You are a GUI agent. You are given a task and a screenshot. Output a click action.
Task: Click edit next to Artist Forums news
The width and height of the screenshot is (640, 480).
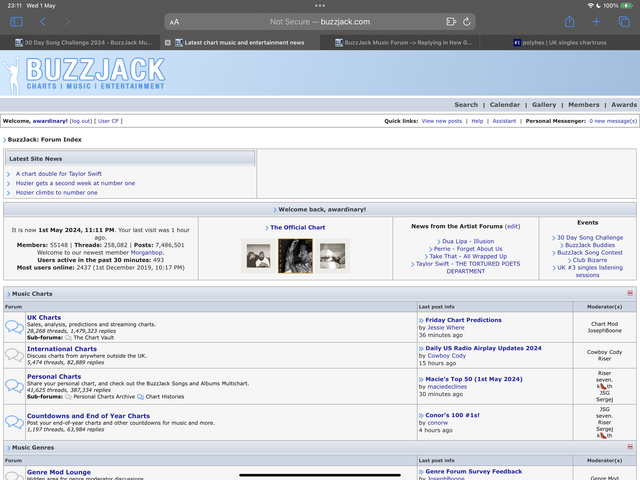(512, 226)
